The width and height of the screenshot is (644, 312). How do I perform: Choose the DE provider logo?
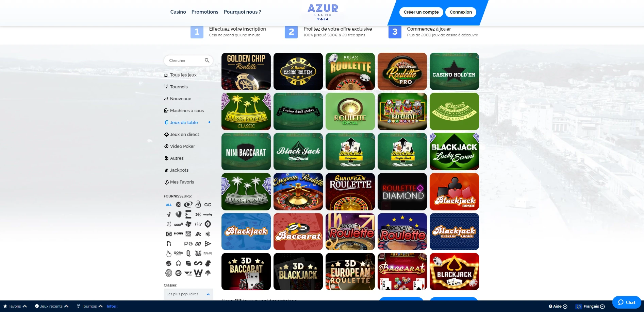click(198, 214)
